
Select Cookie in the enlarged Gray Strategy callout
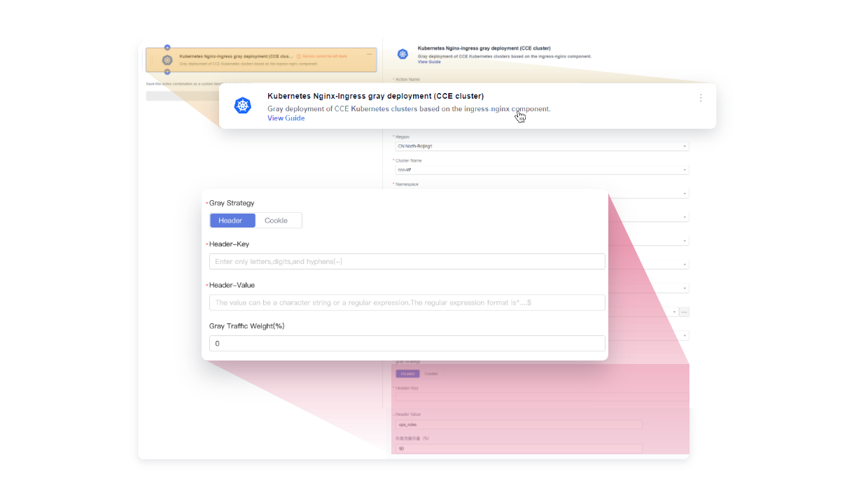(276, 220)
